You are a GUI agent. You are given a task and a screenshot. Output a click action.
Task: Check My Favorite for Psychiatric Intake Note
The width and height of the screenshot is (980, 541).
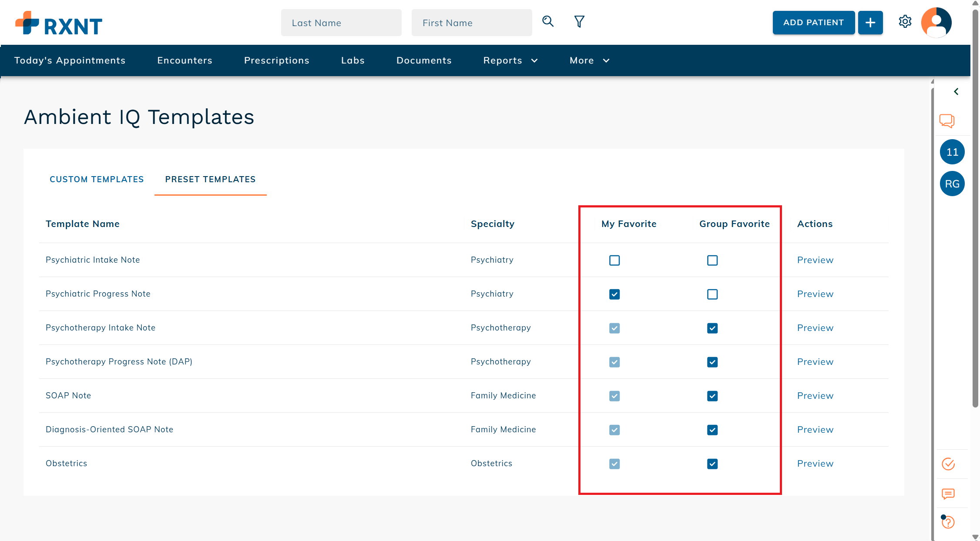614,260
